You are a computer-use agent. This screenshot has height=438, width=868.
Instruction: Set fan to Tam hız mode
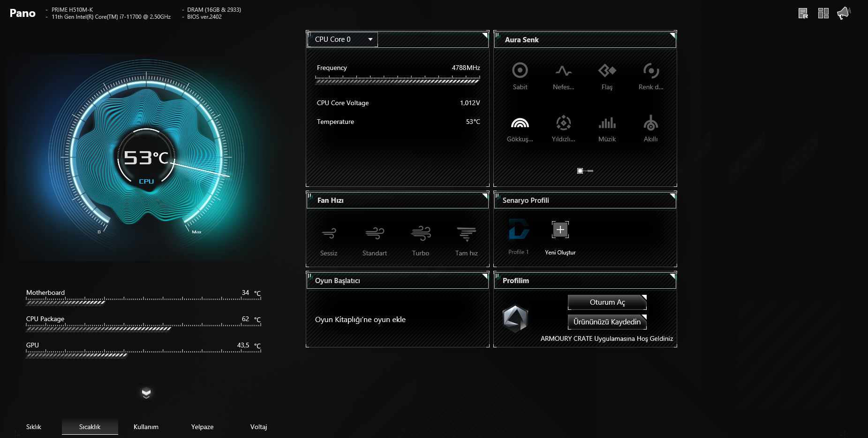pos(466,239)
